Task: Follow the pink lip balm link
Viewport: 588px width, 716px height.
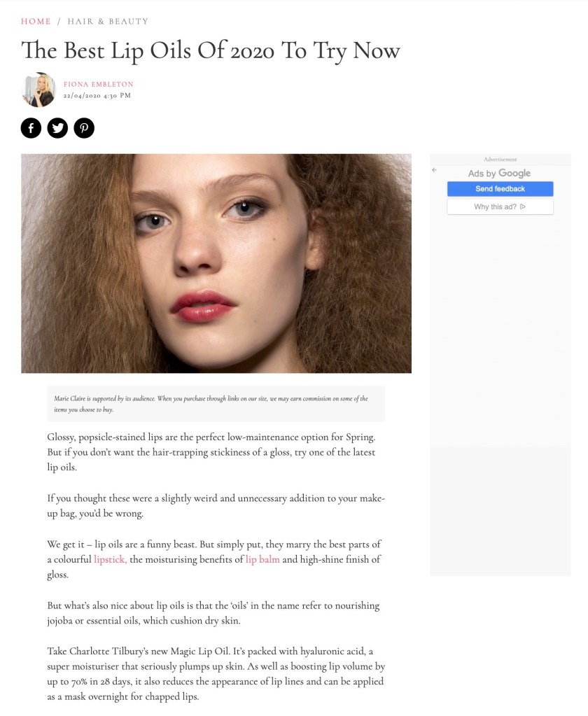Action: tap(262, 559)
